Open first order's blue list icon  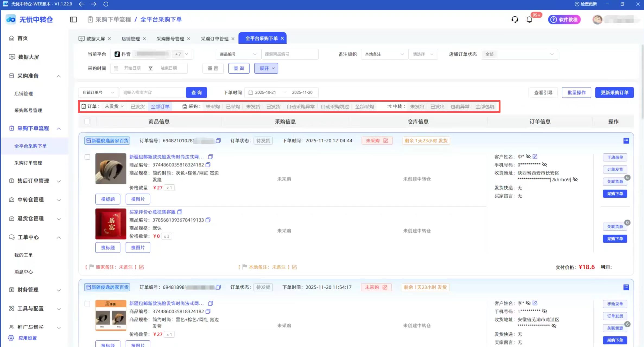click(x=626, y=140)
